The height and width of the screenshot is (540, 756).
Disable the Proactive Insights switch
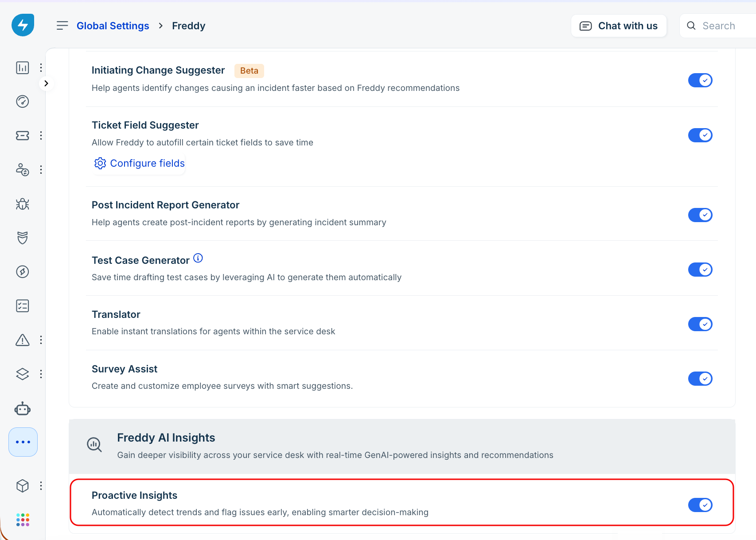coord(700,505)
